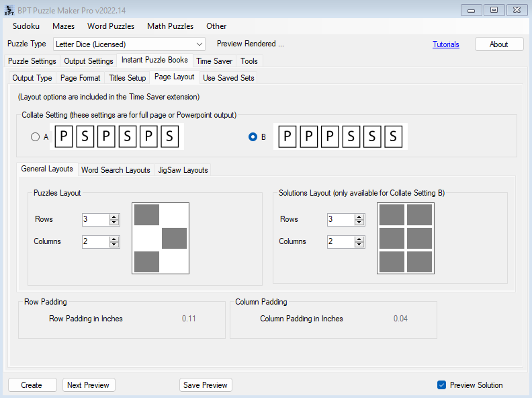Decrease Solutions Layout Columns with down arrow
The image size is (532, 398).
pyautogui.click(x=359, y=245)
